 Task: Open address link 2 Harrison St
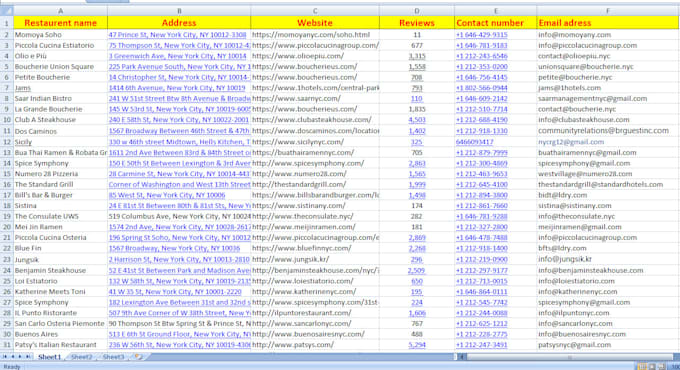pos(179,259)
